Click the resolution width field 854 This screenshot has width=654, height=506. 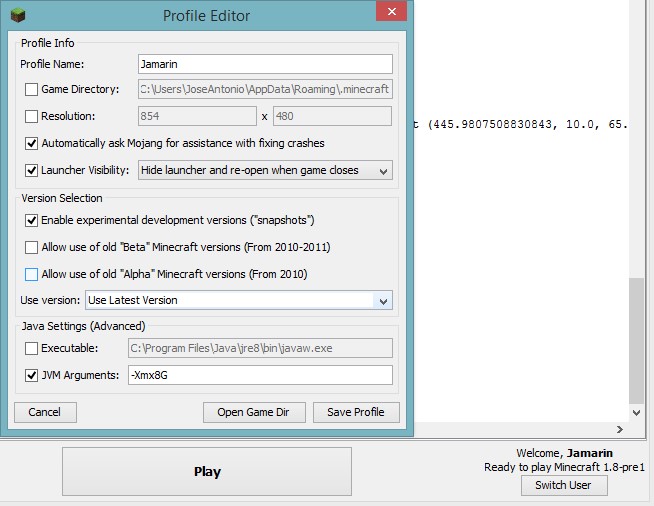click(x=197, y=116)
